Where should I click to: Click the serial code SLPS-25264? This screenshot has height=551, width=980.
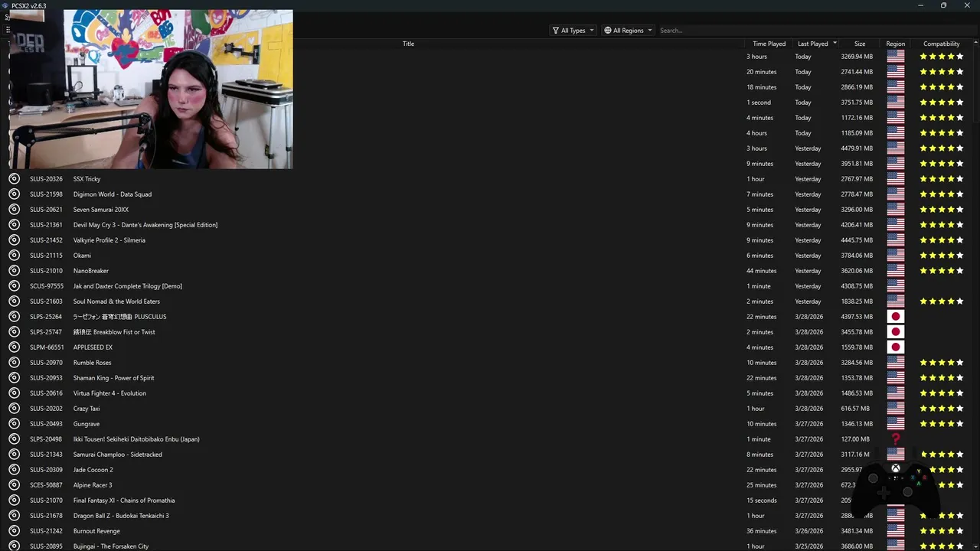coord(46,317)
